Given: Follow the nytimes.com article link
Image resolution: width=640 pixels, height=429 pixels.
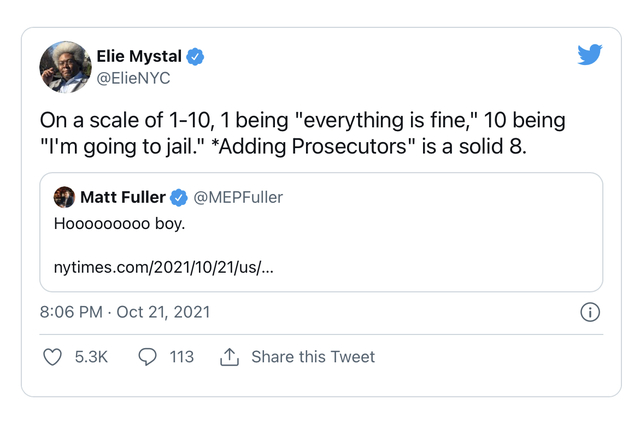Looking at the screenshot, I should click(163, 267).
